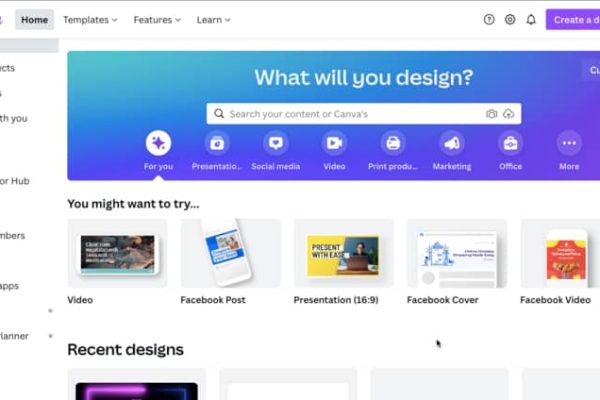The width and height of the screenshot is (600, 400).
Task: Select the Video category icon
Action: pos(334,143)
